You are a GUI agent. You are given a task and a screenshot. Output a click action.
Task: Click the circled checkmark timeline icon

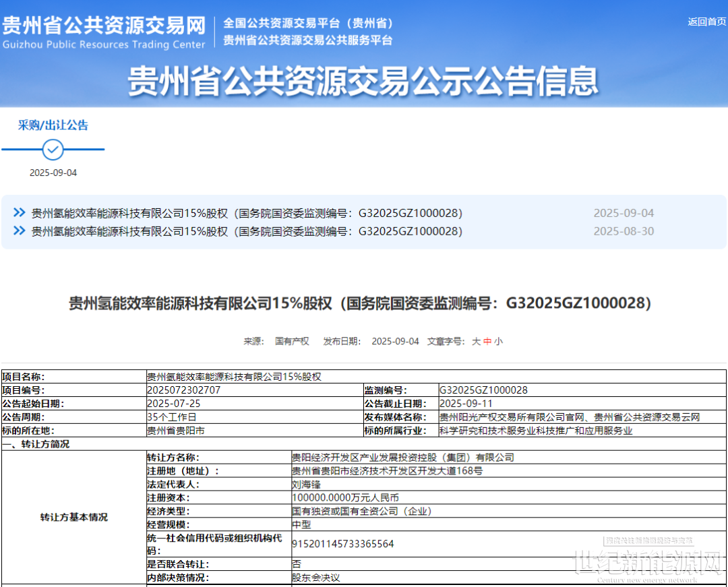coord(53,149)
